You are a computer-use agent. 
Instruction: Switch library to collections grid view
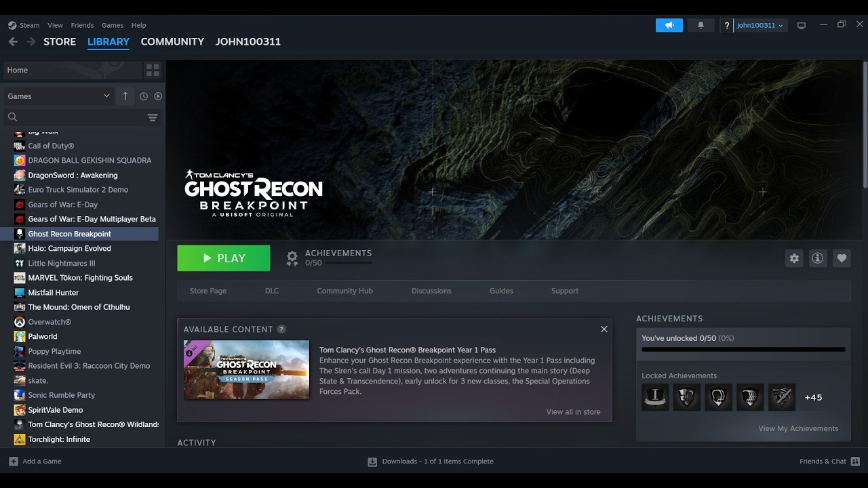pyautogui.click(x=153, y=70)
